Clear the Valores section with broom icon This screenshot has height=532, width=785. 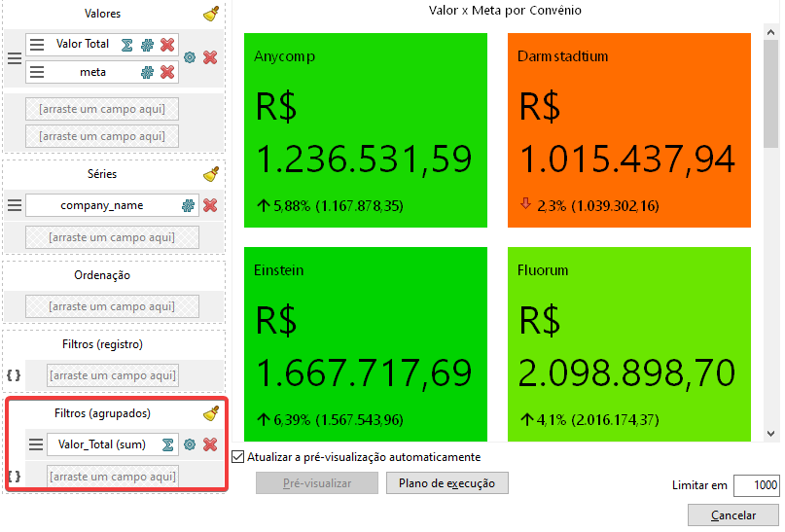(211, 14)
